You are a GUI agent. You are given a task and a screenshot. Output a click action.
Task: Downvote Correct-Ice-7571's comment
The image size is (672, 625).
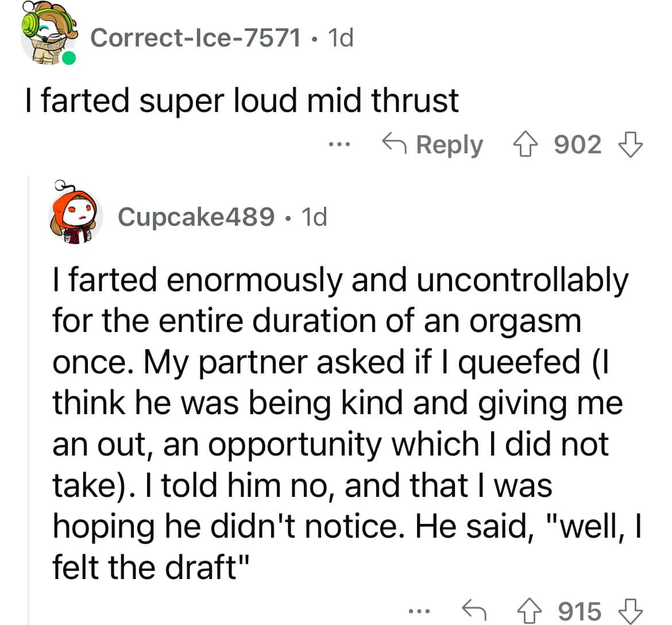pos(630,145)
